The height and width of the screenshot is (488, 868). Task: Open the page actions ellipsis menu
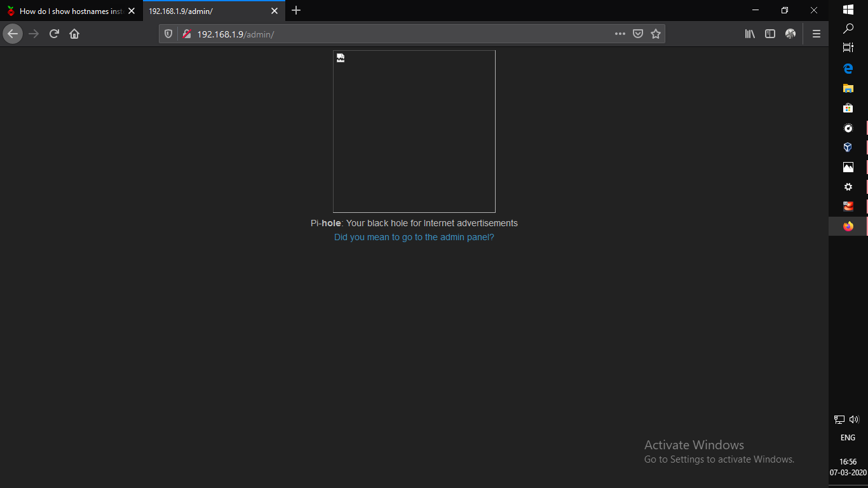point(620,33)
